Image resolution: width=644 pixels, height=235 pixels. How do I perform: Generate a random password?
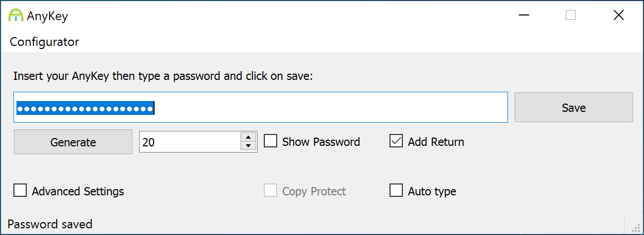(73, 142)
